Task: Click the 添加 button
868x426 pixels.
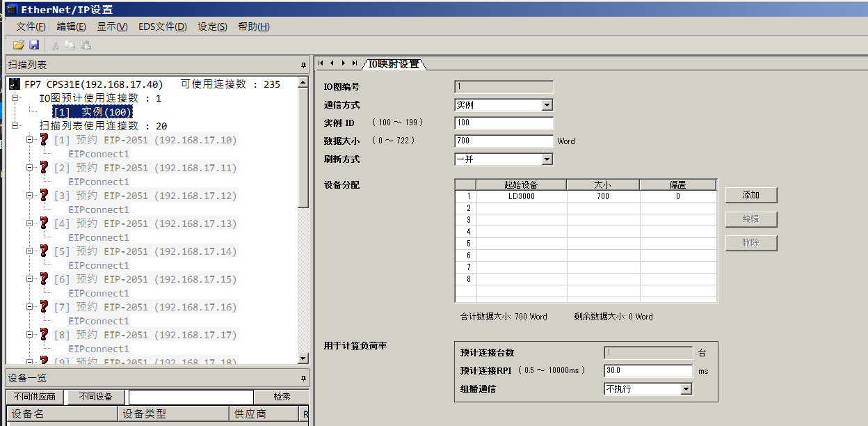Action: point(750,195)
